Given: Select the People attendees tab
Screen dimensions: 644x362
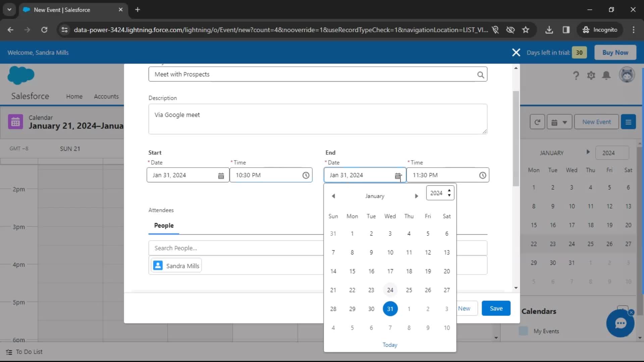Looking at the screenshot, I should 164,226.
